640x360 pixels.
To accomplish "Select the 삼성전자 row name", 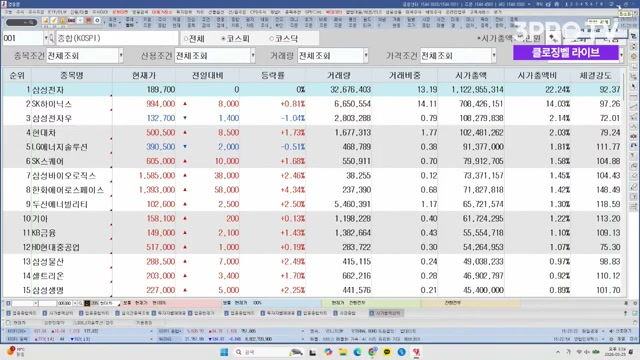I will [48, 90].
